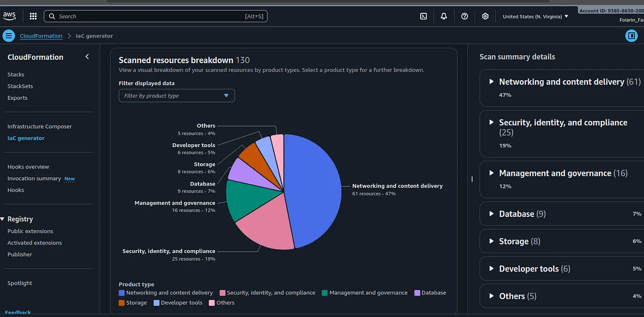Image resolution: width=644 pixels, height=317 pixels.
Task: Open the hamburger menu beside CloudFormation breadcrumb
Action: click(x=9, y=36)
